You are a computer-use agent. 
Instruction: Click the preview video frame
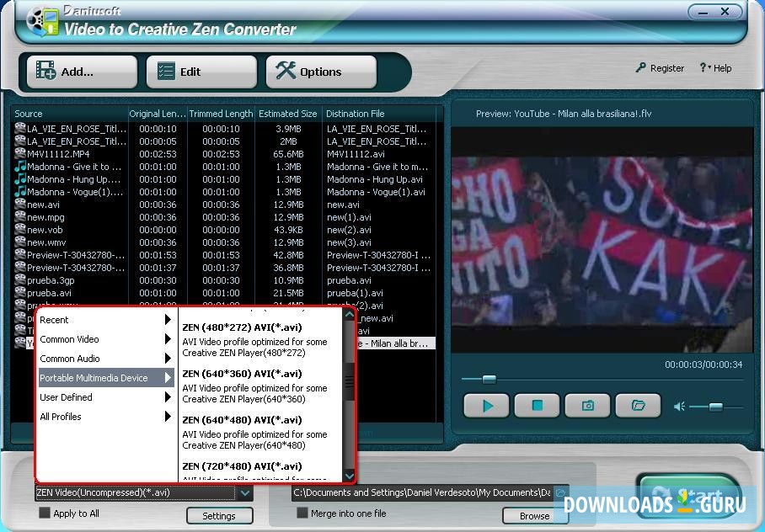coord(602,240)
